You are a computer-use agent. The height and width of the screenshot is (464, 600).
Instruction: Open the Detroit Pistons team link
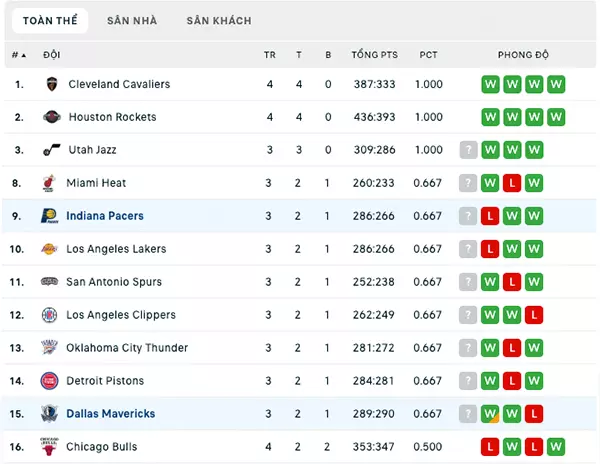(105, 381)
